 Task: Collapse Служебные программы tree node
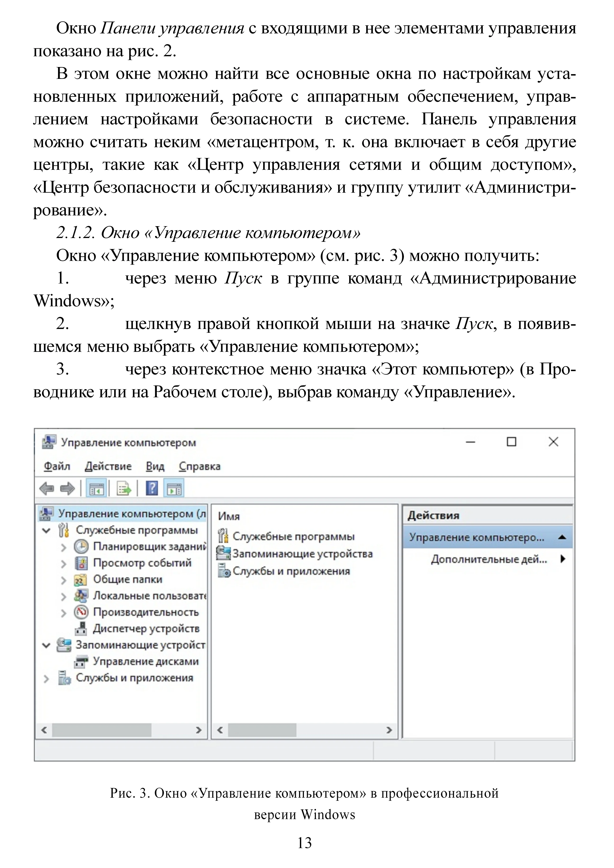click(46, 531)
